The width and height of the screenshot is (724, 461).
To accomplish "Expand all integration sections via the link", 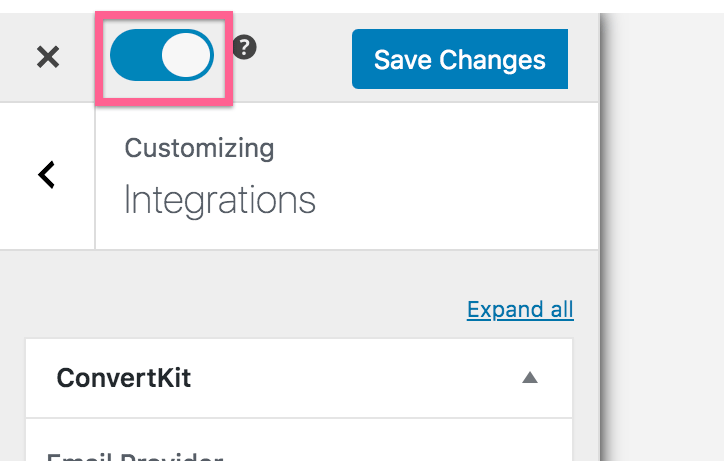I will 520,309.
